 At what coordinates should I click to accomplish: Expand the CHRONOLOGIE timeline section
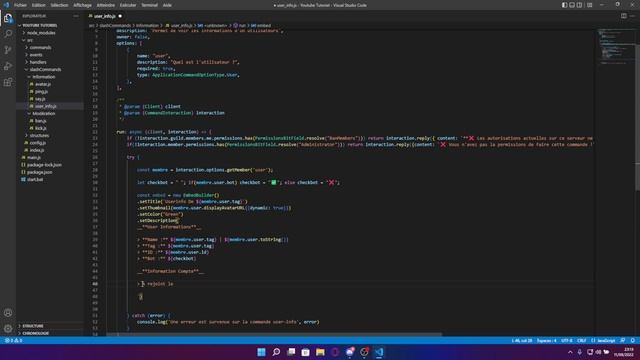coord(49,333)
